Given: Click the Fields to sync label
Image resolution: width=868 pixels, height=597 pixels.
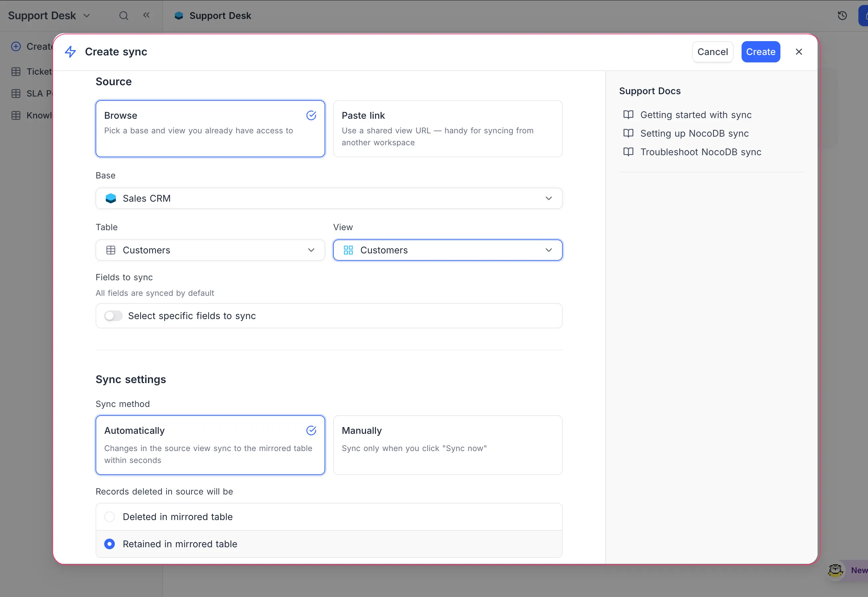Looking at the screenshot, I should pos(124,277).
